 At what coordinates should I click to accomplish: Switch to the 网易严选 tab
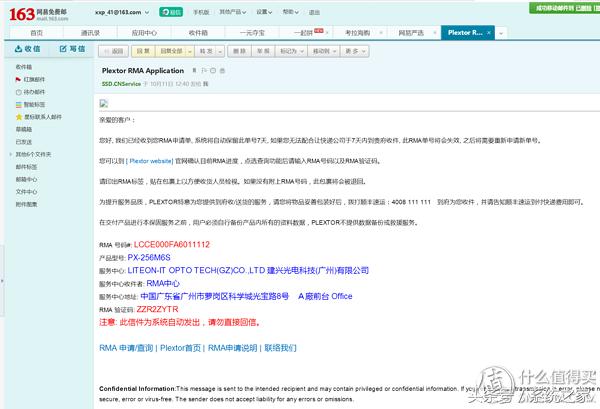click(411, 33)
